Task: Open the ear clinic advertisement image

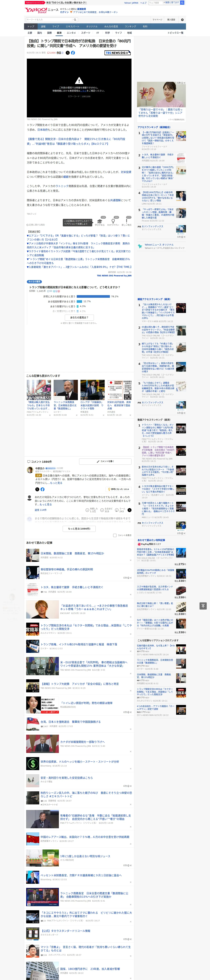Action: 161,94
